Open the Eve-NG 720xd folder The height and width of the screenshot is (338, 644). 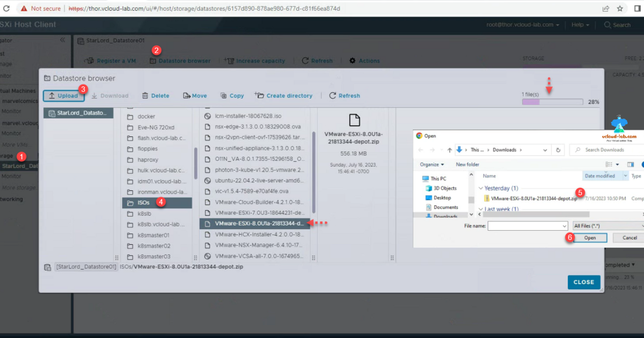coord(156,127)
